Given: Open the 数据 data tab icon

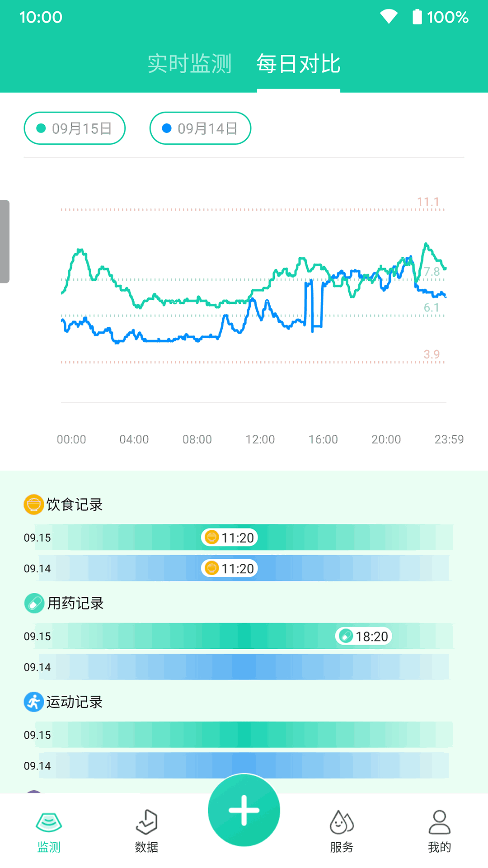Looking at the screenshot, I should pyautogui.click(x=146, y=823).
